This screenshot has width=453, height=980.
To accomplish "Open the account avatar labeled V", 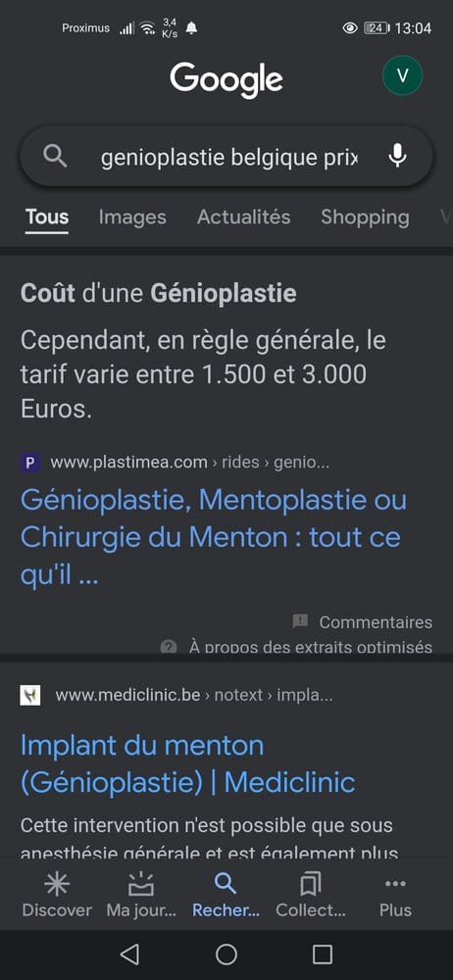I will [402, 76].
